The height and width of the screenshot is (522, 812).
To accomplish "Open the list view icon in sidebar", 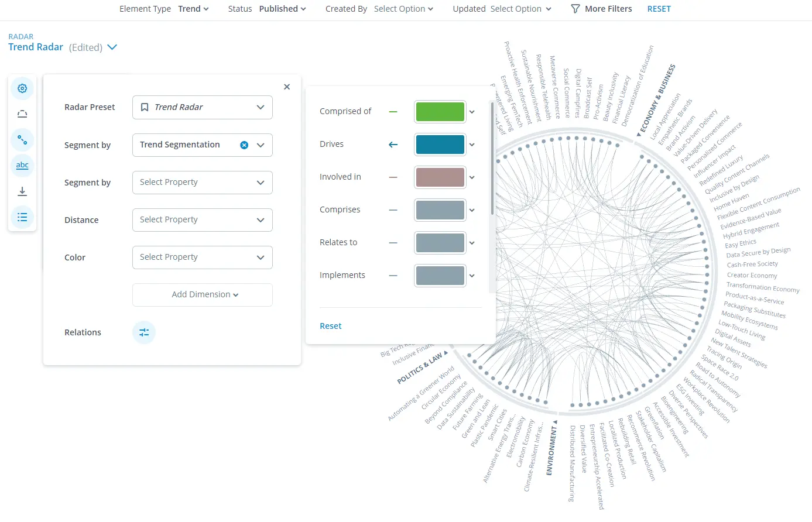I will tap(22, 217).
